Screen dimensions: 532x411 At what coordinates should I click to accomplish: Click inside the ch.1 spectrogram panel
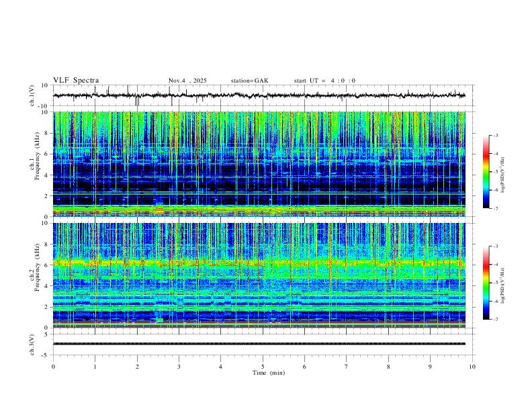tap(259, 164)
